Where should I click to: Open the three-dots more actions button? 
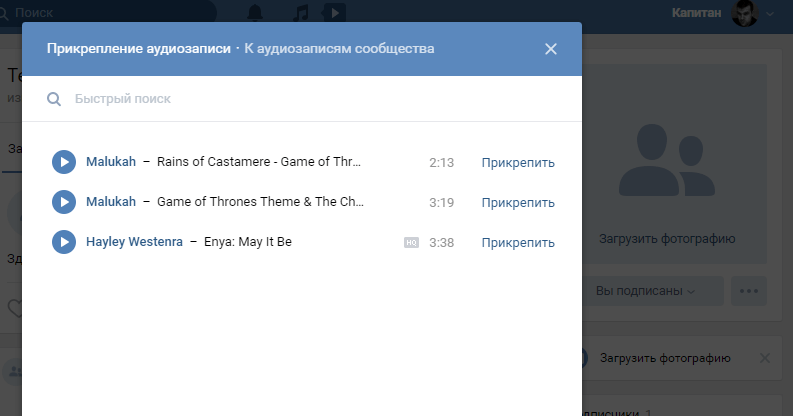coord(748,291)
